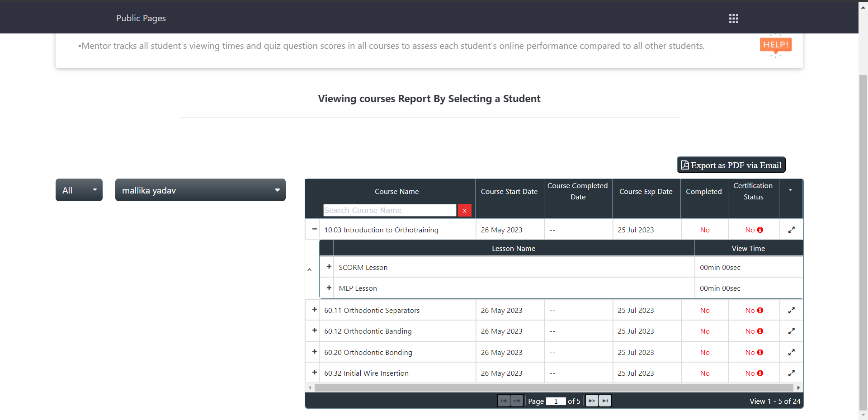Expand the MLP Lesson details
This screenshot has width=868, height=420.
329,288
